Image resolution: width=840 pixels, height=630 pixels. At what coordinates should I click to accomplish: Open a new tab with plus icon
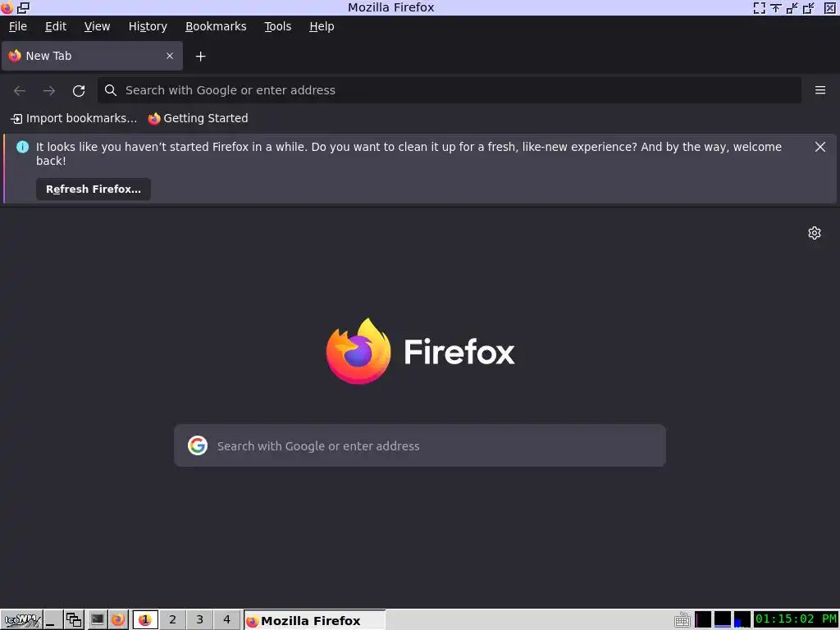coord(200,57)
